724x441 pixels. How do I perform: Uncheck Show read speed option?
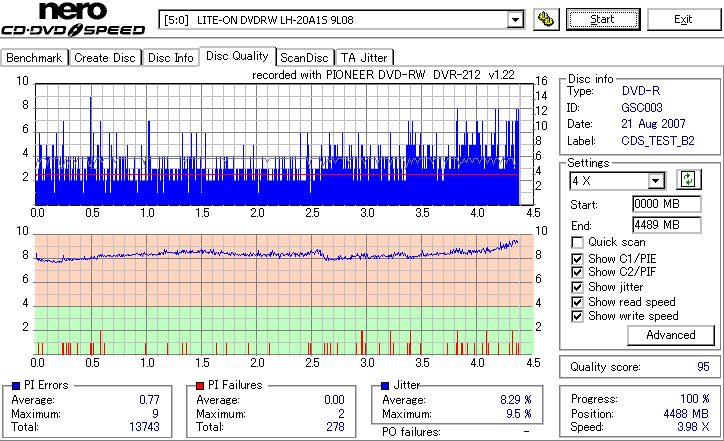coord(577,302)
